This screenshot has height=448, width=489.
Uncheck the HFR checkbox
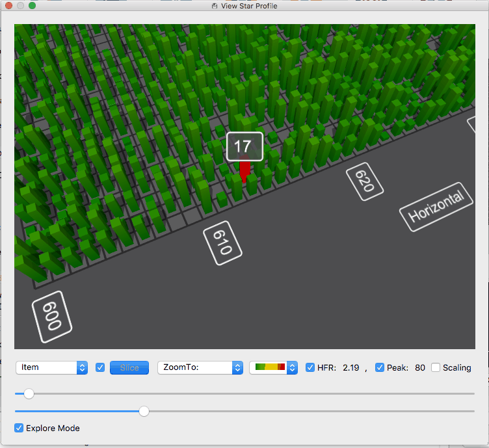point(310,367)
